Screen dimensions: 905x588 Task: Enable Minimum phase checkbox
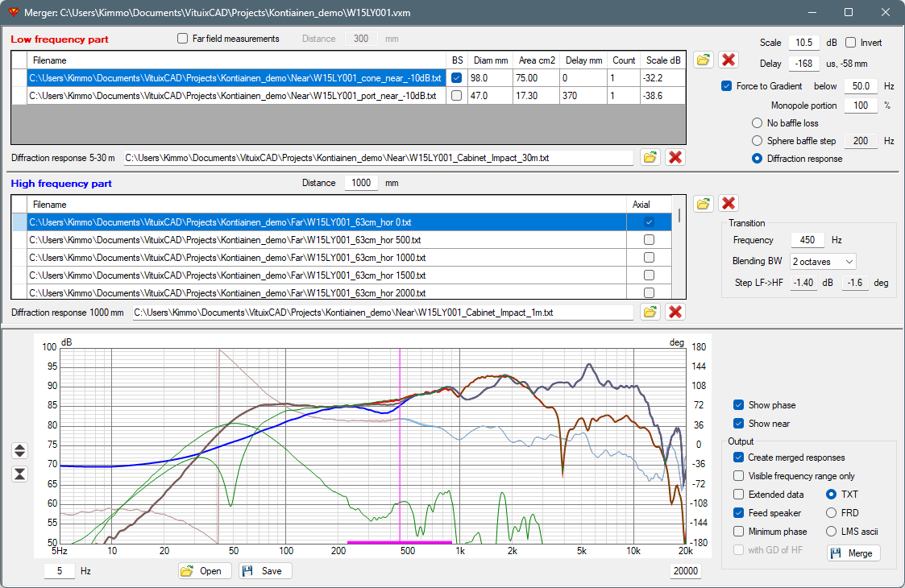pos(738,532)
